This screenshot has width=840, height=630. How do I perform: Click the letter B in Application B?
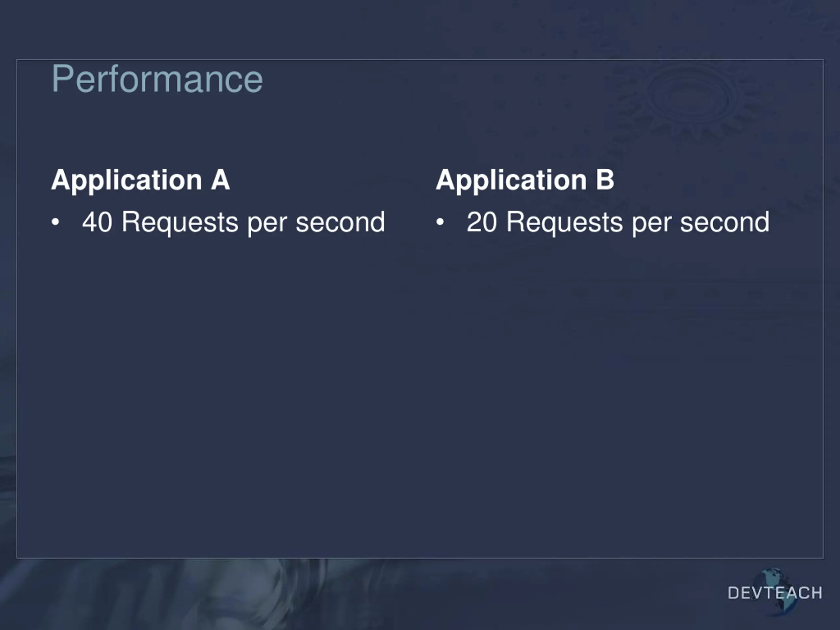[605, 179]
